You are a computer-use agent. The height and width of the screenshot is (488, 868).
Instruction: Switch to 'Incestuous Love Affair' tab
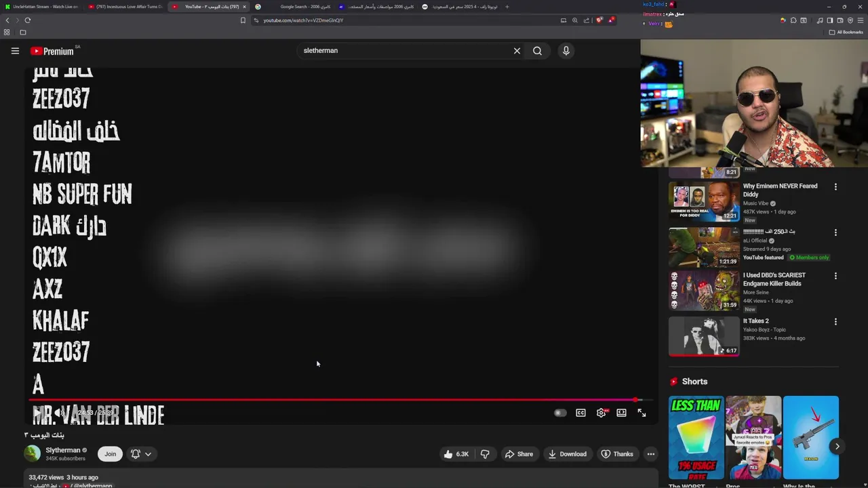[126, 7]
